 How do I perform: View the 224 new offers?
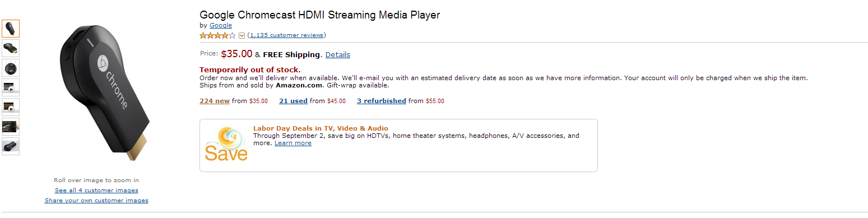(215, 101)
